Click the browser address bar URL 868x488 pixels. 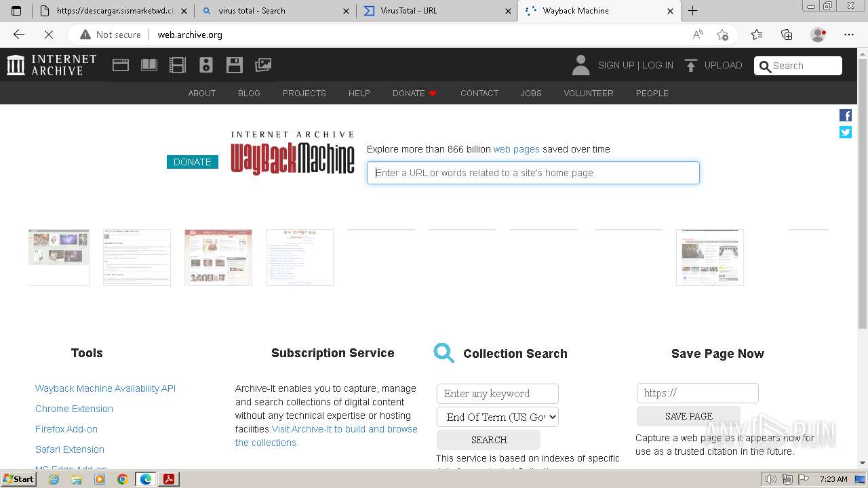[x=190, y=35]
